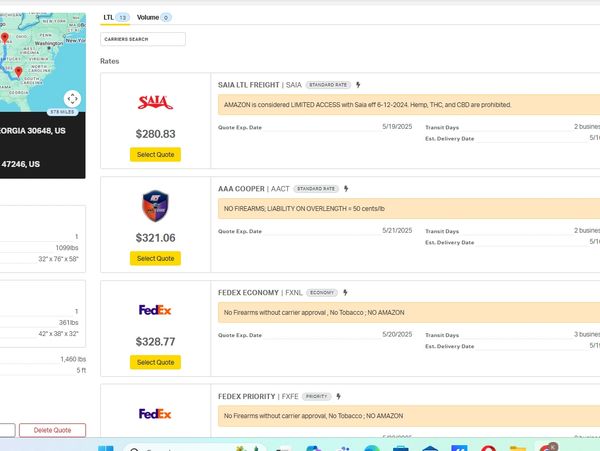Click the red map pin marker in Georgia
Image resolution: width=600 pixels, height=451 pixels.
click(18, 72)
